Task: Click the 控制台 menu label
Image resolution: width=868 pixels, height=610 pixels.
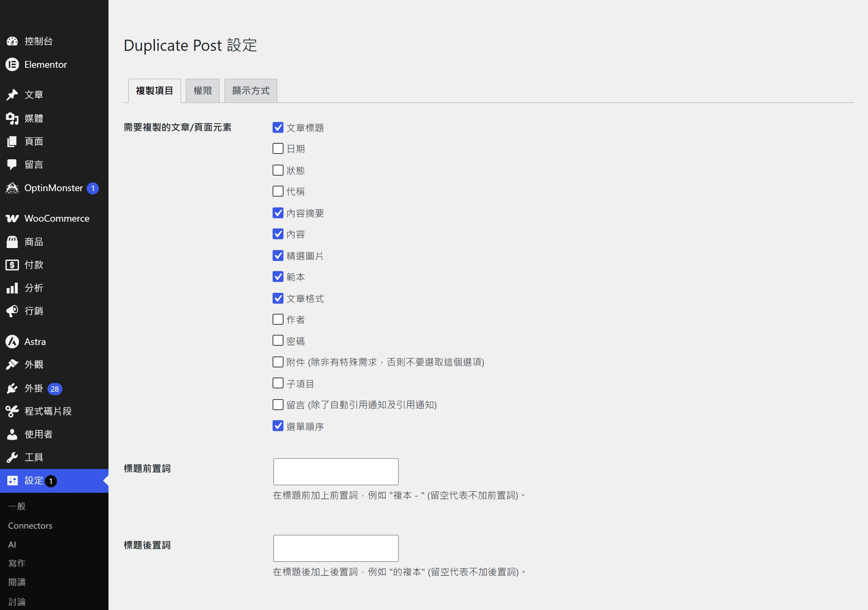Action: [39, 41]
